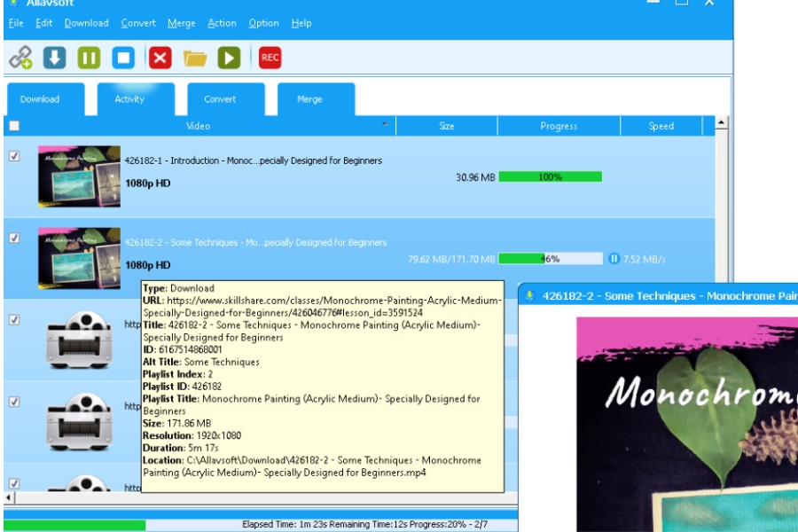Open the Download menu
798x532 pixels.
coord(87,23)
